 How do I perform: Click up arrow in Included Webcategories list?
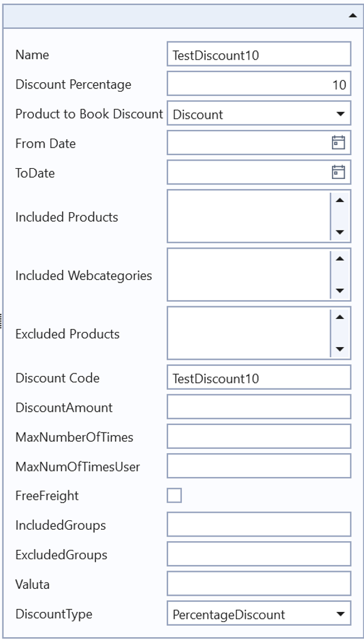click(x=340, y=259)
